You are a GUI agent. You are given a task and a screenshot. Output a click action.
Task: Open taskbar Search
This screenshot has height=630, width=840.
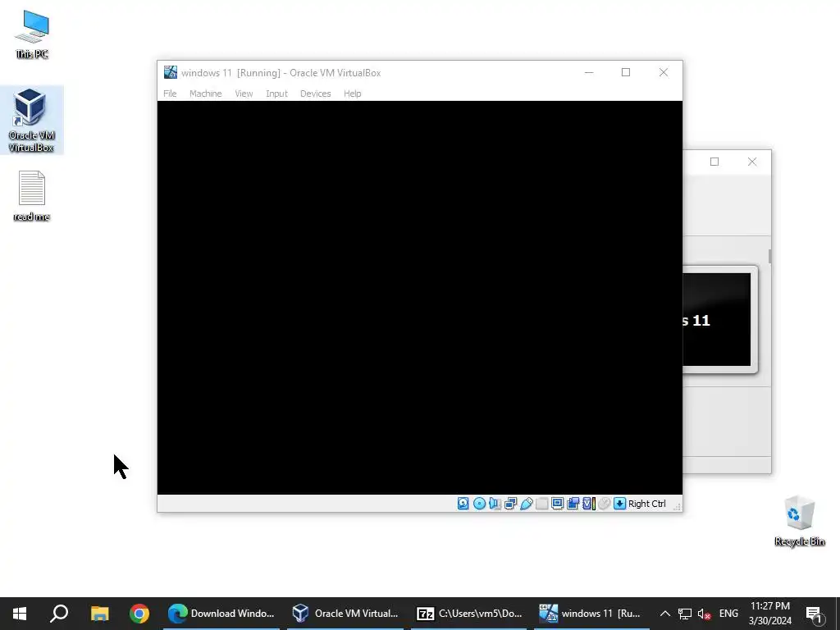[x=59, y=614]
